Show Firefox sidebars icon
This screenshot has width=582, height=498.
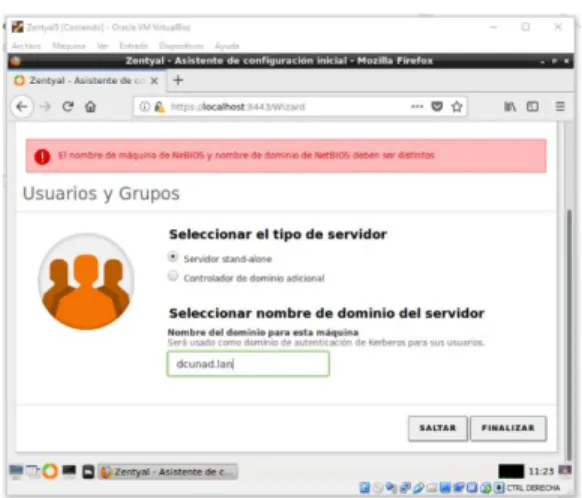pos(533,107)
